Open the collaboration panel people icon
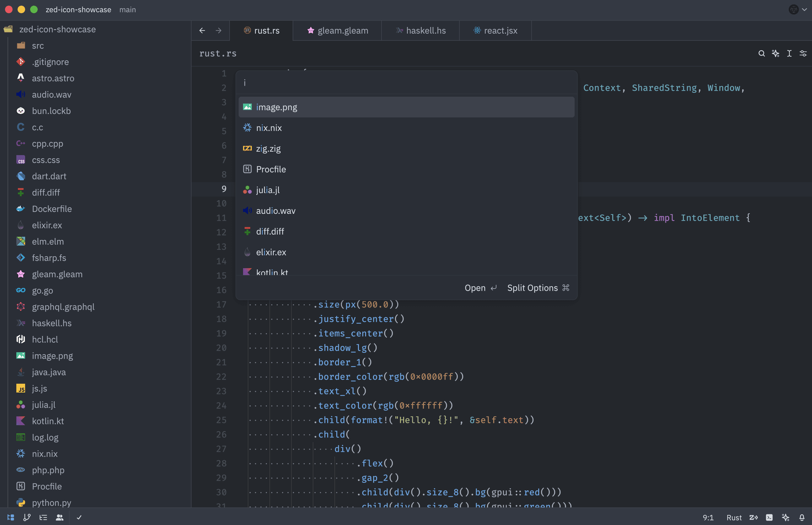 pos(60,517)
